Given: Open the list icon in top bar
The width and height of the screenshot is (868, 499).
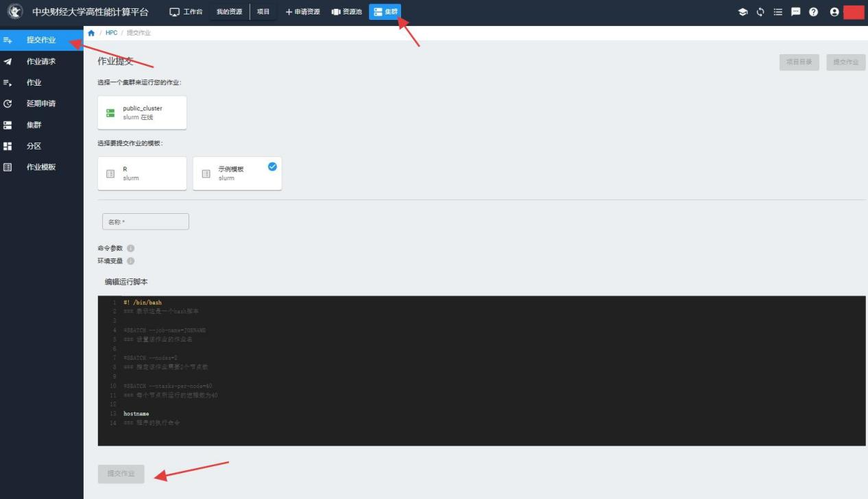Looking at the screenshot, I should pos(778,12).
